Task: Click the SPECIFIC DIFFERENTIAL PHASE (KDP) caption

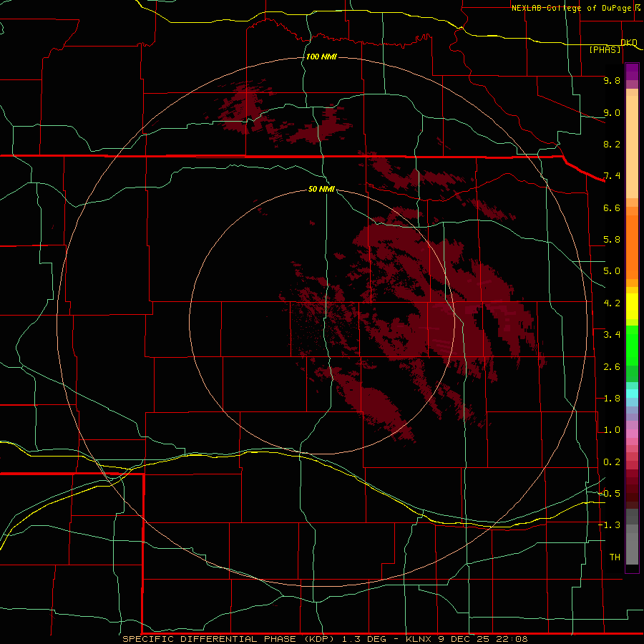Action: click(229, 639)
